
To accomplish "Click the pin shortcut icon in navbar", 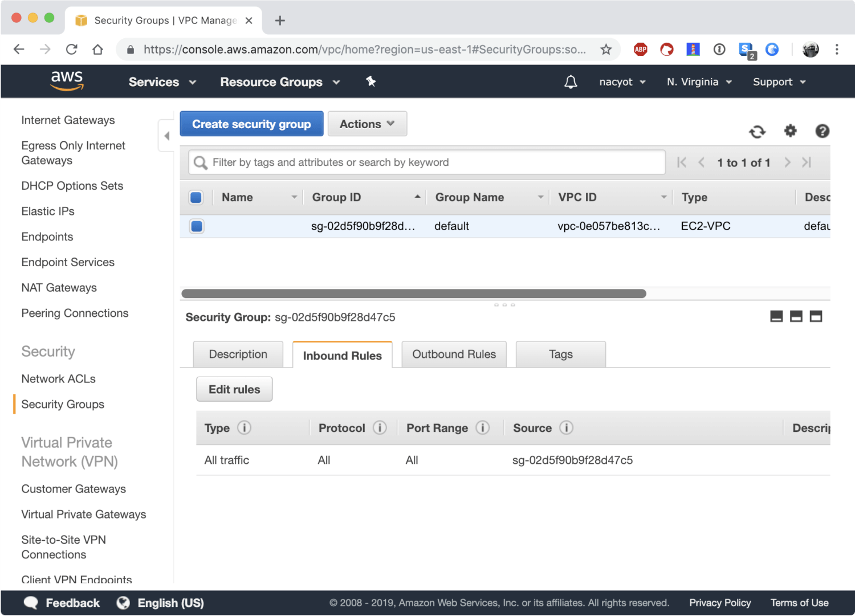I will 371,81.
